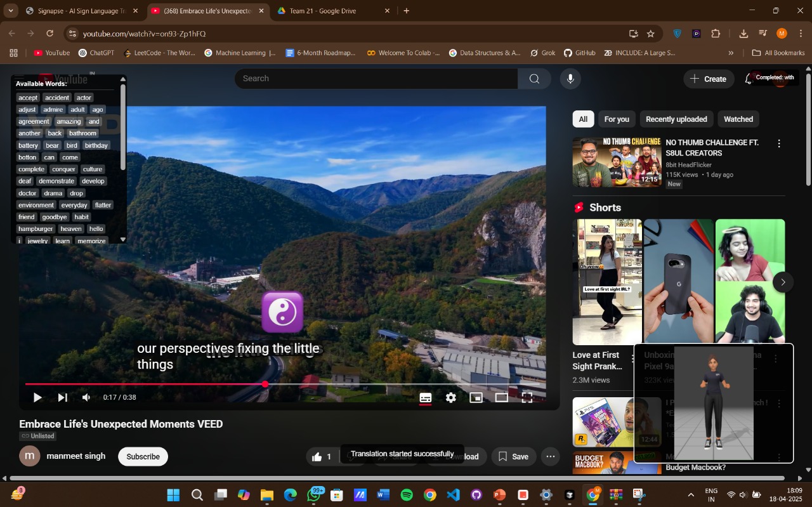Select the Watched filter chip
The image size is (812, 507).
pyautogui.click(x=738, y=119)
